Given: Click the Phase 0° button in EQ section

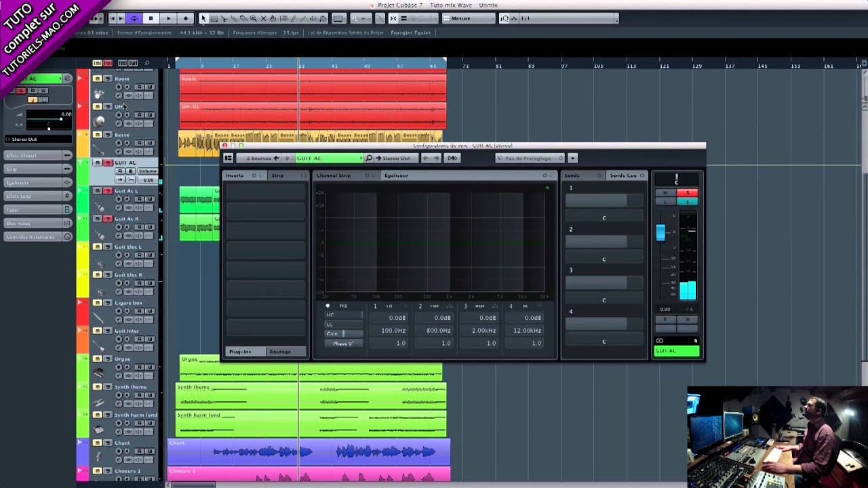Looking at the screenshot, I should (344, 344).
